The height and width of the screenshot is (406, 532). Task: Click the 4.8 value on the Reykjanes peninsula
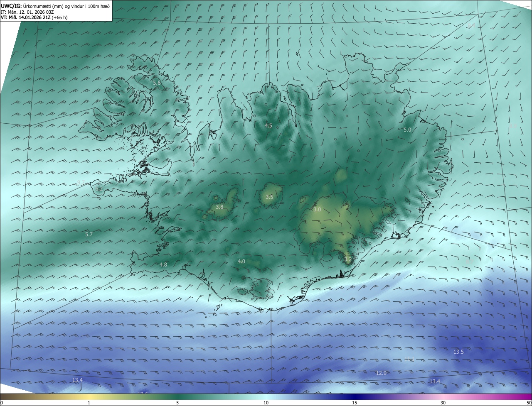point(163,265)
